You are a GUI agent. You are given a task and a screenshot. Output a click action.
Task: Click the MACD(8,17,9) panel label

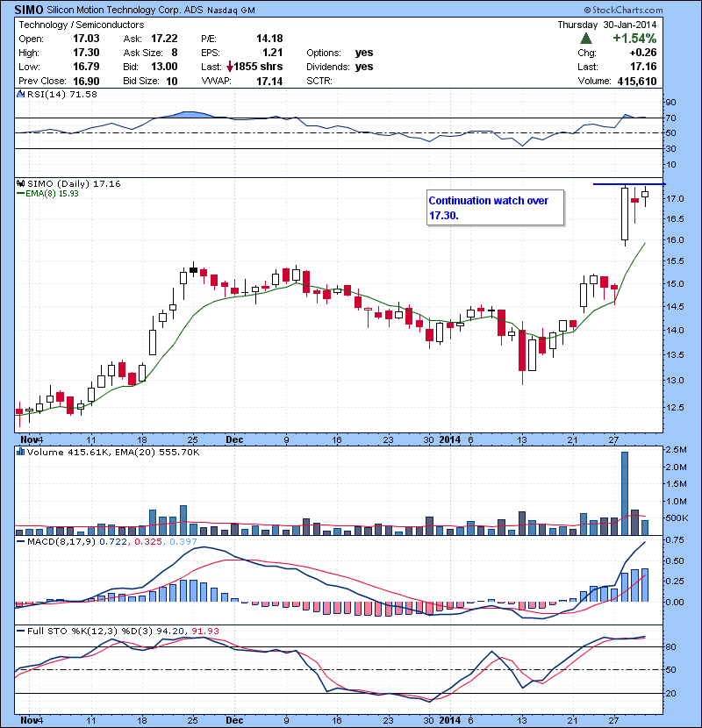click(62, 541)
